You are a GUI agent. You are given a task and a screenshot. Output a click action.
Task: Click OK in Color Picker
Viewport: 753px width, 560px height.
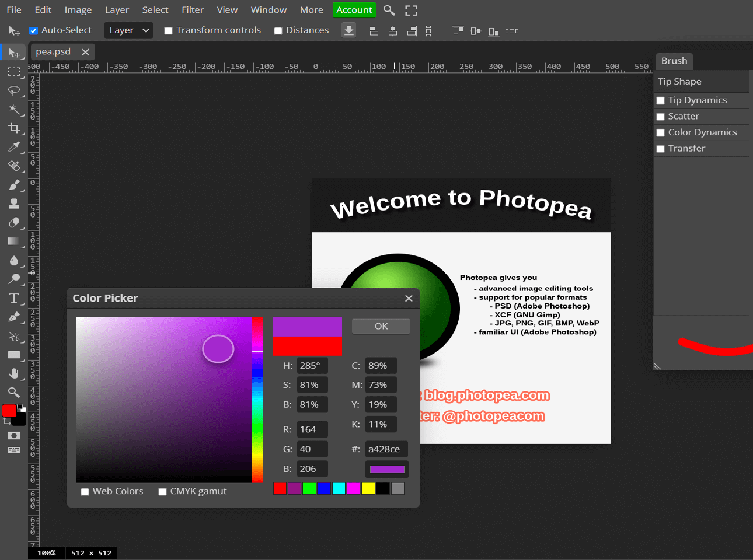[381, 326]
